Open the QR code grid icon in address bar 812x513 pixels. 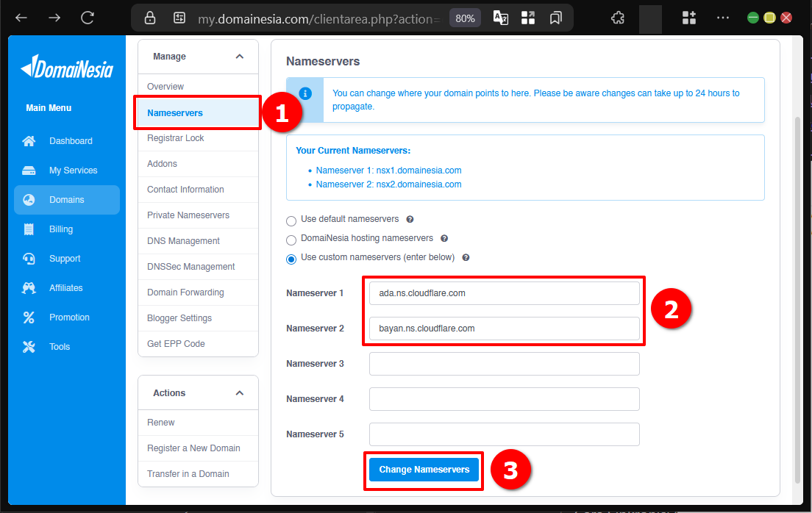[527, 18]
